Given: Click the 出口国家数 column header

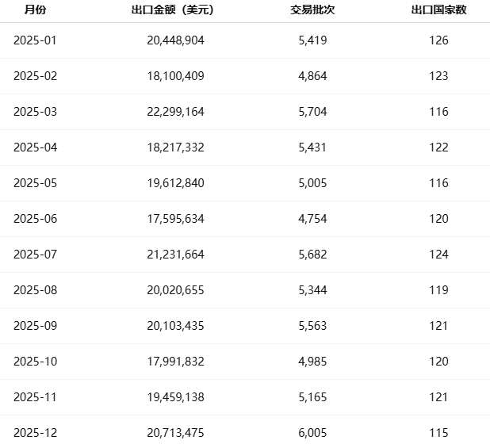Looking at the screenshot, I should point(438,10).
